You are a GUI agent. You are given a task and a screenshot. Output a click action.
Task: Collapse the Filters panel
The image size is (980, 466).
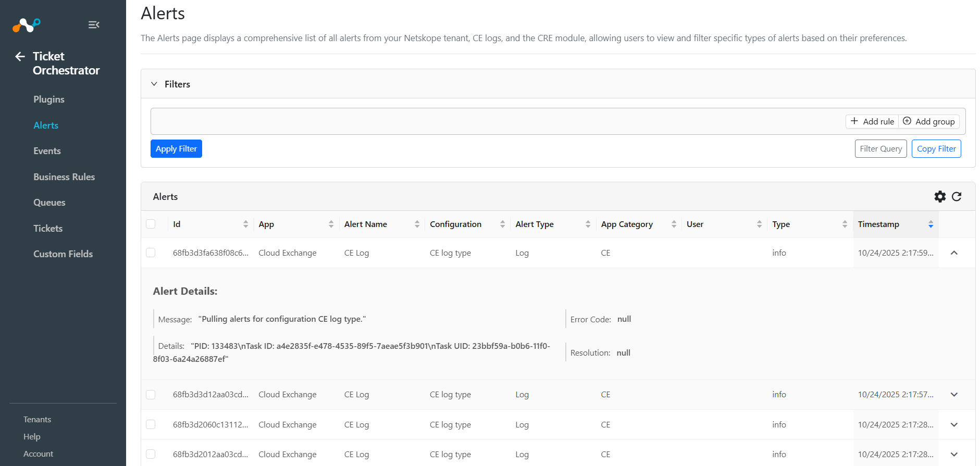[154, 84]
